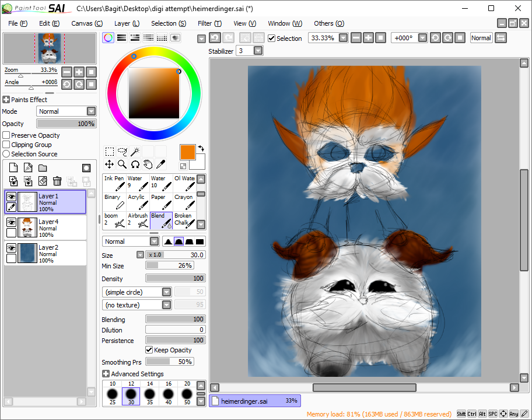Screen dimensions: 532x420
Task: Select the hand pan tool
Action: pos(148,164)
